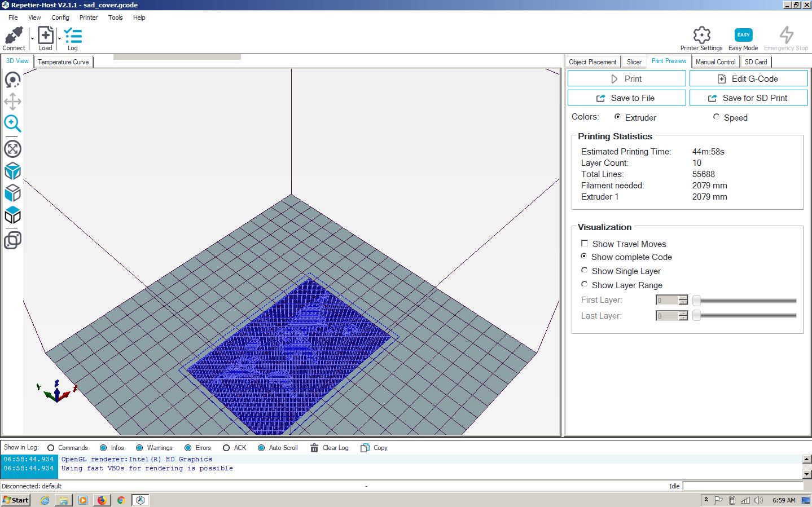812x507 pixels.
Task: Click the volume icon in system tray
Action: [758, 500]
